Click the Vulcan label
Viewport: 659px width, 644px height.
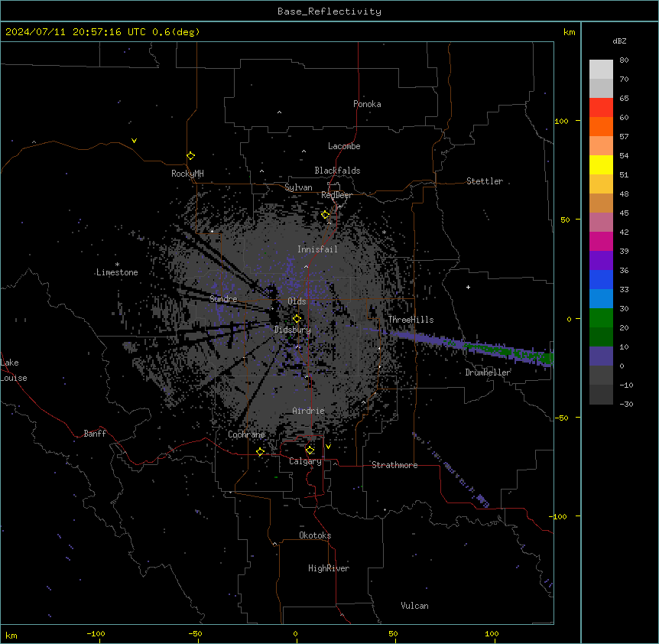pos(415,606)
